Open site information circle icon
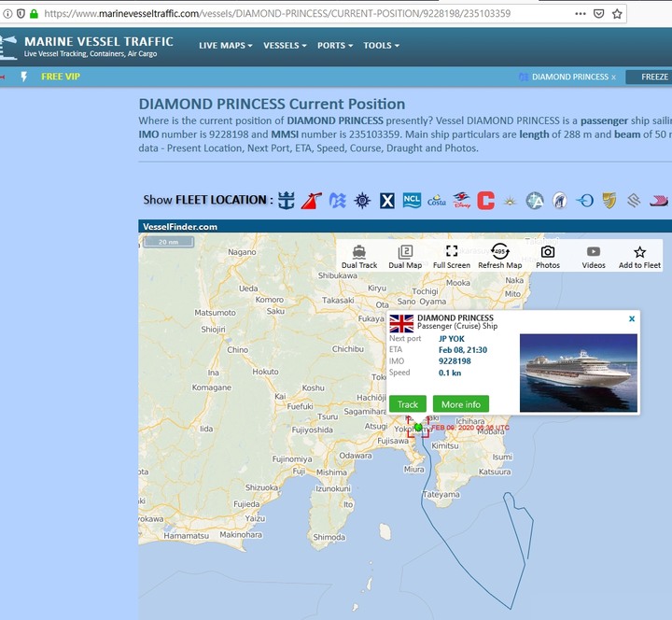The width and height of the screenshot is (672, 620). pos(7,14)
